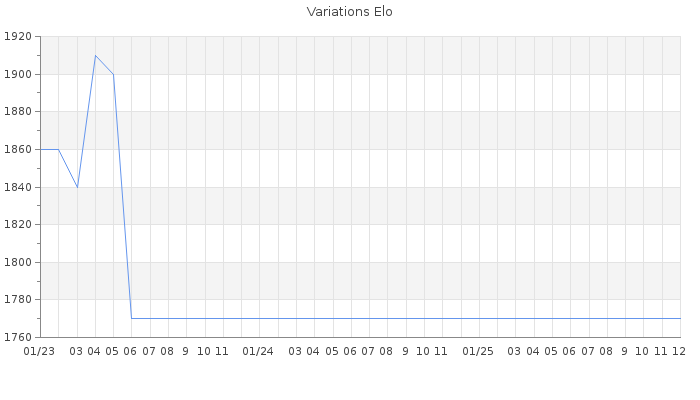
Task: Select the final 12 x-axis label
Action: [x=679, y=351]
